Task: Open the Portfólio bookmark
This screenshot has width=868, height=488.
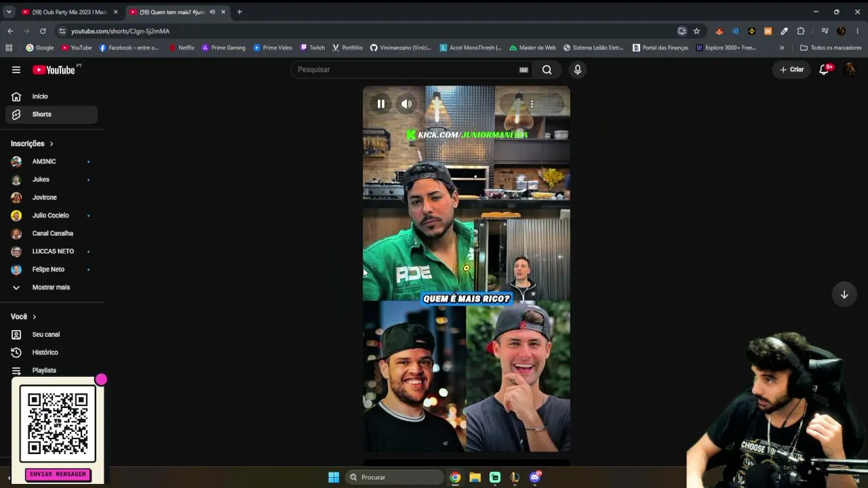Action: 347,47
